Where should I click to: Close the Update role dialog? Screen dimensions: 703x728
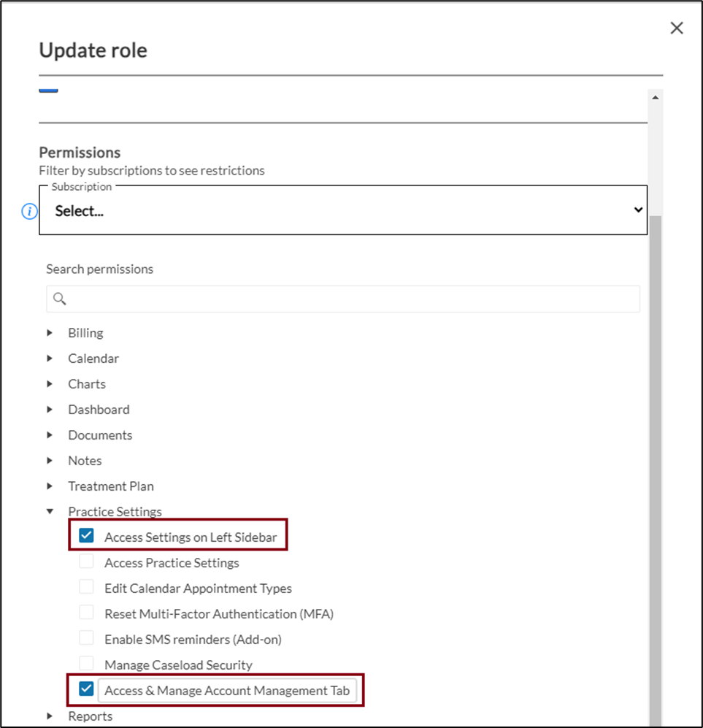[x=677, y=28]
